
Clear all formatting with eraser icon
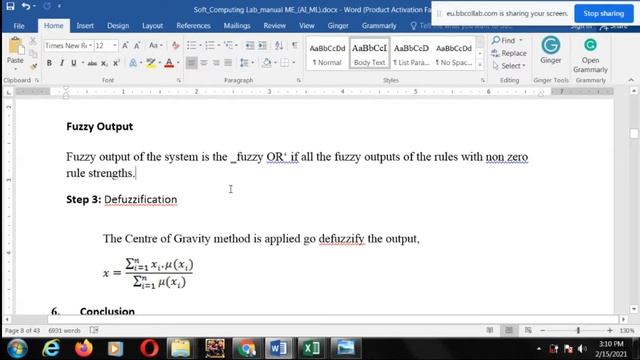(x=176, y=45)
